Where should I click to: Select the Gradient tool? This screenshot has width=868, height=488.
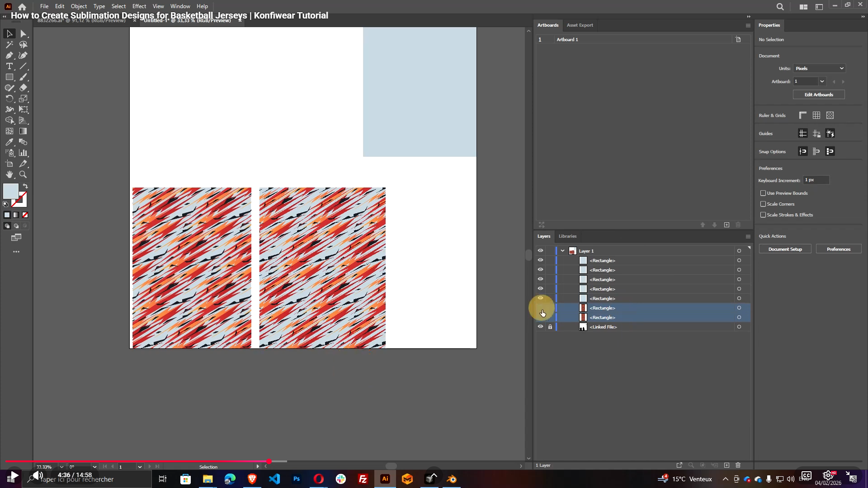pos(24,131)
